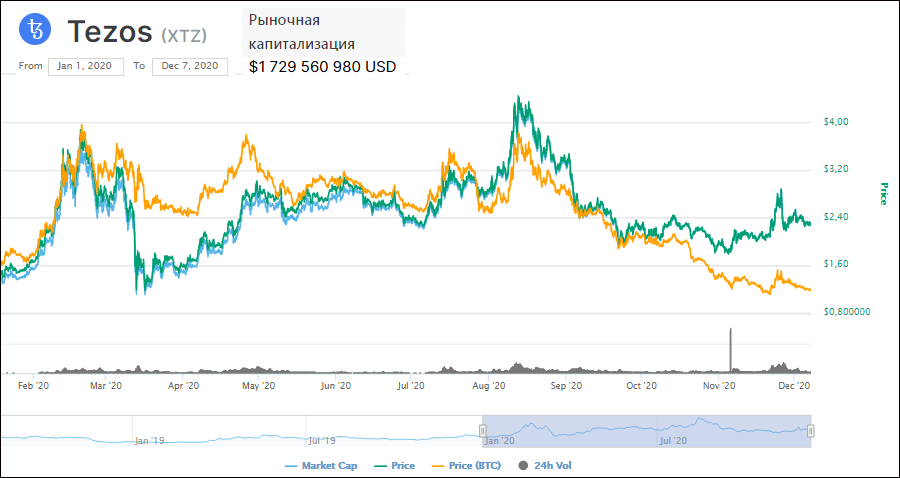The image size is (900, 478).
Task: Click the Tezos title text
Action: click(110, 32)
